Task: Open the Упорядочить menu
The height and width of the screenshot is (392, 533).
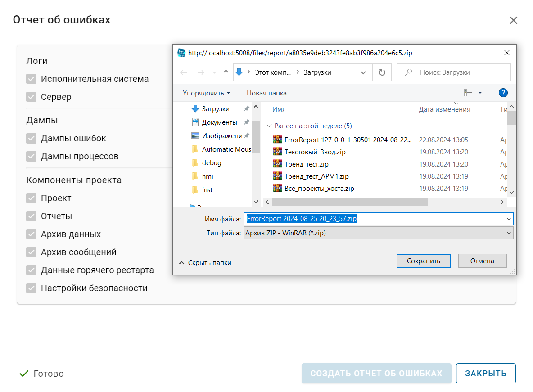Action: click(x=206, y=93)
